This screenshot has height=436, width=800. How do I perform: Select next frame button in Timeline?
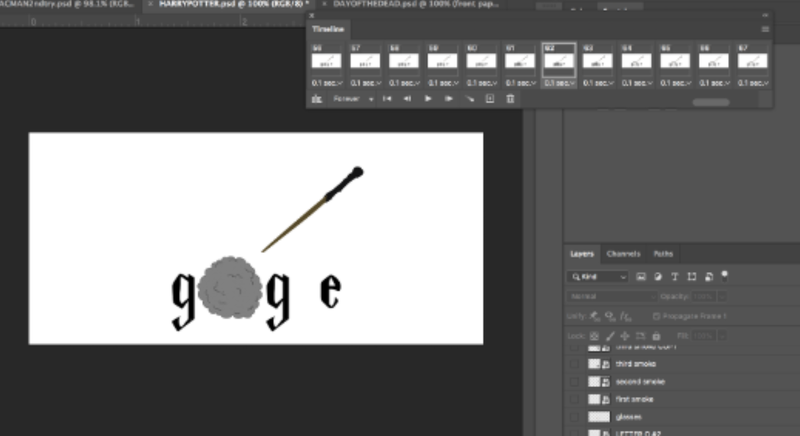point(448,99)
